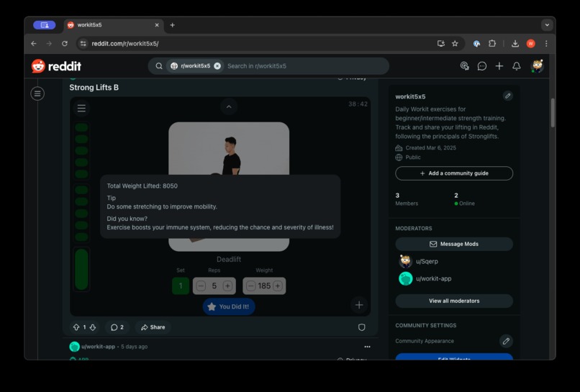
Task: Click the page vertical scrollbar
Action: (x=553, y=113)
